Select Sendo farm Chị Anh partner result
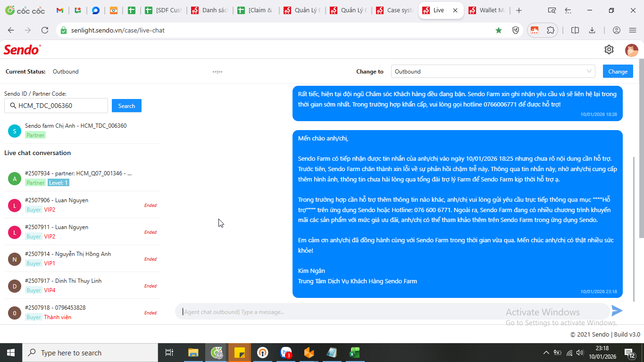Screen dimensions: 644x362 tap(82, 131)
